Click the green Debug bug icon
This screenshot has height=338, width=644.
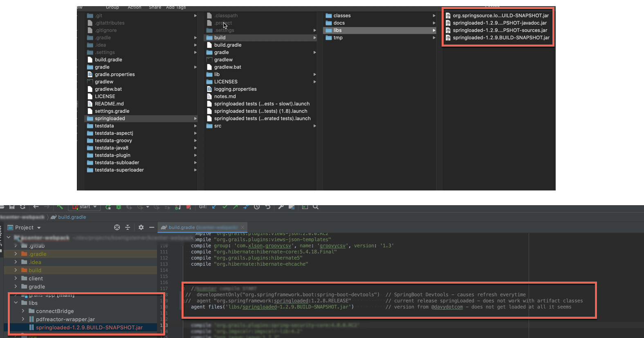[119, 207]
